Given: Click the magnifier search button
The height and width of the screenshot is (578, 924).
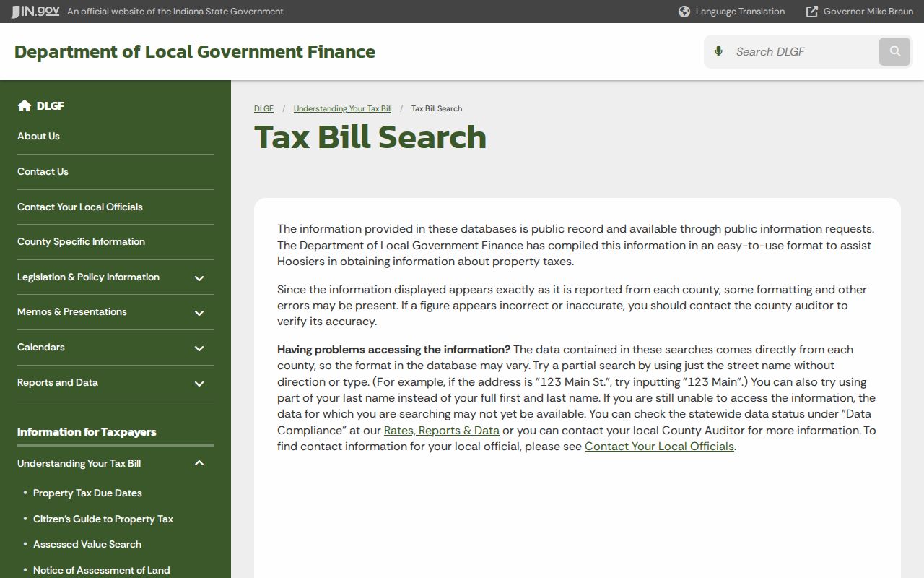Looking at the screenshot, I should 895,51.
